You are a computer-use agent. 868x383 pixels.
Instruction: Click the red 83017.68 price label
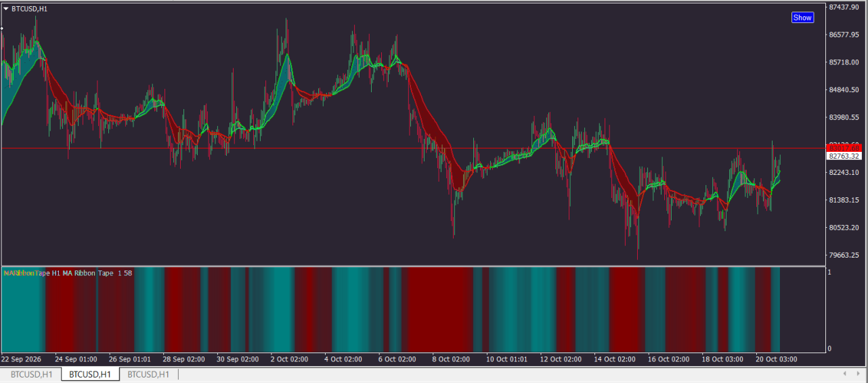(844, 147)
